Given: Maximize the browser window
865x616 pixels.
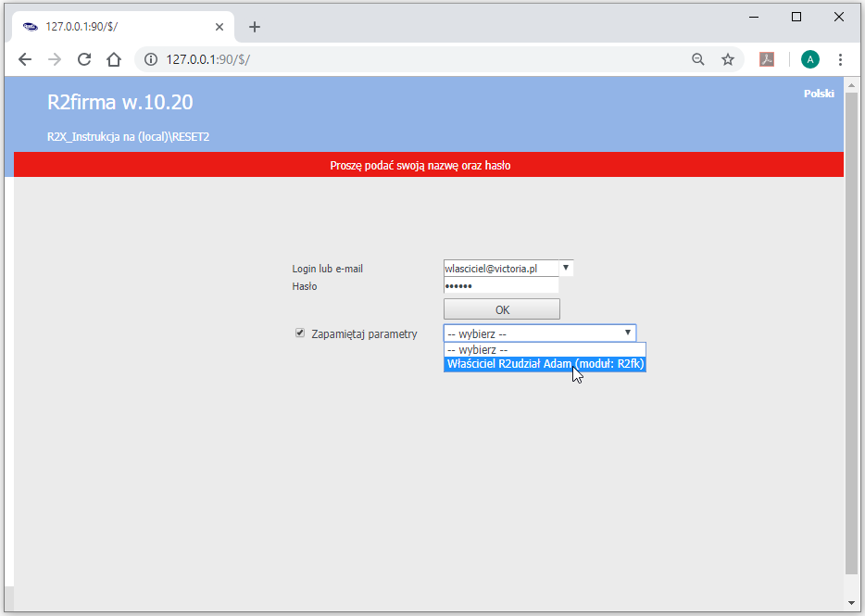Looking at the screenshot, I should (x=796, y=17).
